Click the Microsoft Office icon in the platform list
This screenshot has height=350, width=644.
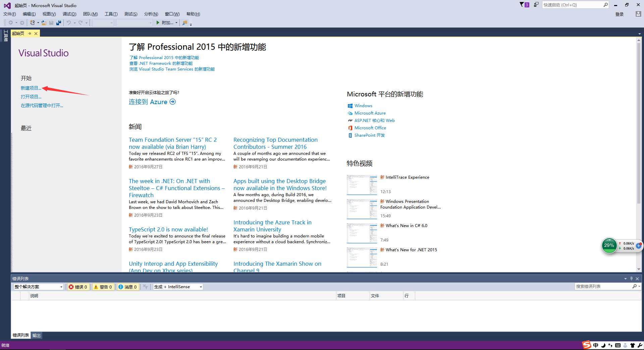(x=350, y=128)
